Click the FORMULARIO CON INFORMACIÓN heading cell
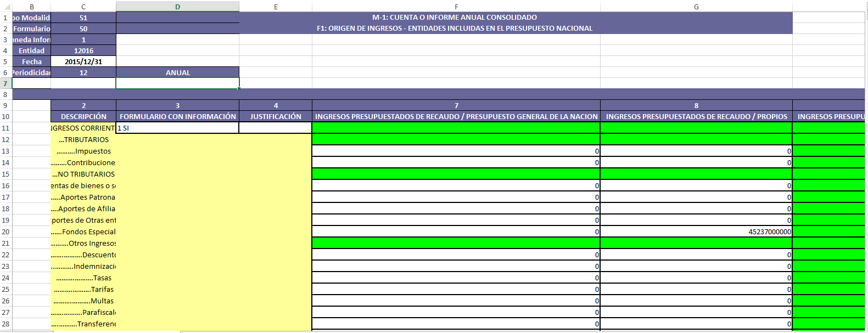This screenshot has width=868, height=333. click(177, 116)
